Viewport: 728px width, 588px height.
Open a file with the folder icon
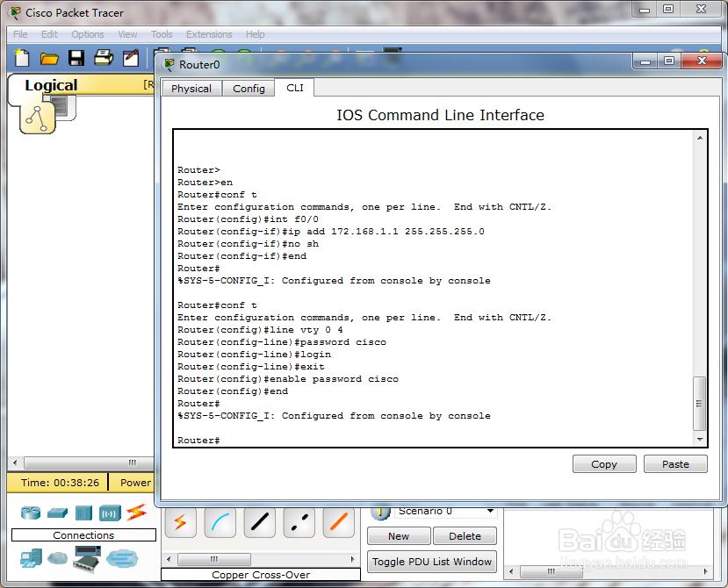pyautogui.click(x=49, y=59)
